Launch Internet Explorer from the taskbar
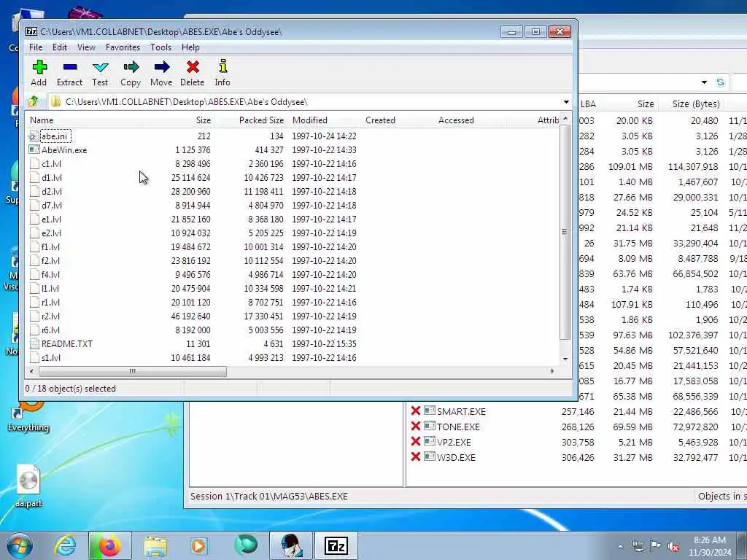Viewport: 747px width, 560px height. pos(65,545)
